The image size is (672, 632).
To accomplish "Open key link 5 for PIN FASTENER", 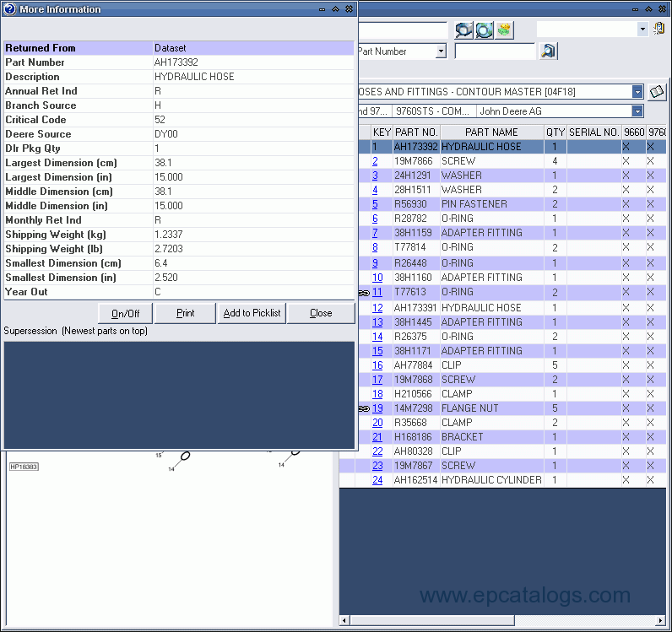I will (375, 204).
